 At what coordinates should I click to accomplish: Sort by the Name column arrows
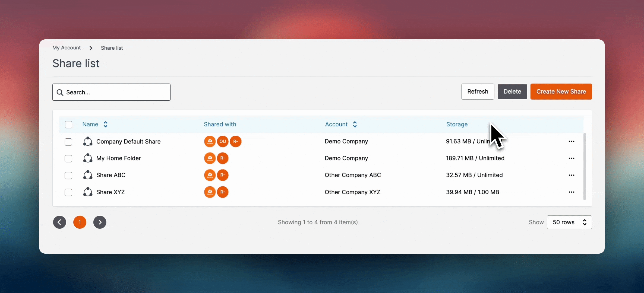tap(106, 124)
